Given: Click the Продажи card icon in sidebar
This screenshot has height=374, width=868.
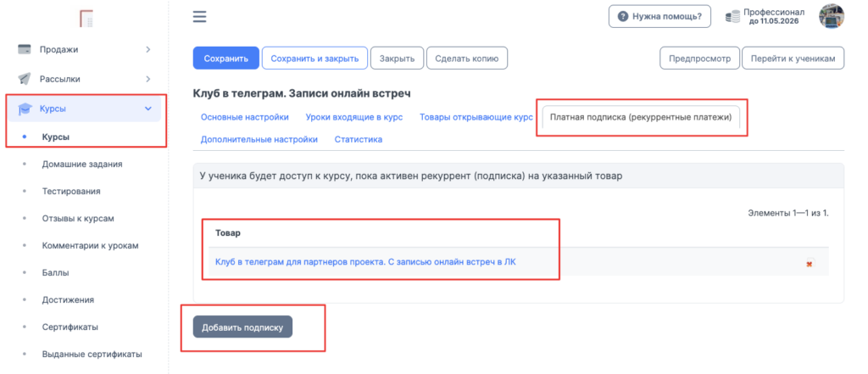Looking at the screenshot, I should [x=25, y=49].
